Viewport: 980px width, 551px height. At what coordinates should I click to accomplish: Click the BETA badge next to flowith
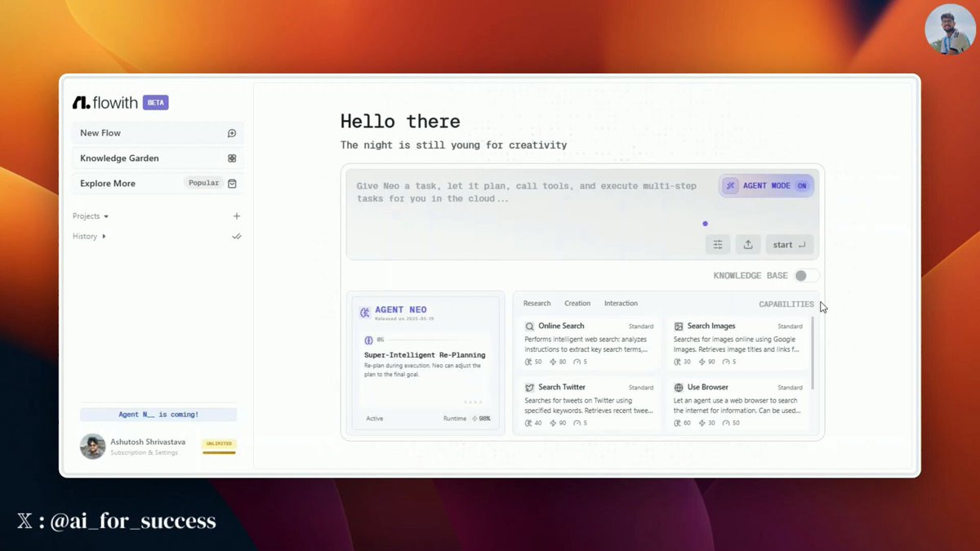coord(155,103)
